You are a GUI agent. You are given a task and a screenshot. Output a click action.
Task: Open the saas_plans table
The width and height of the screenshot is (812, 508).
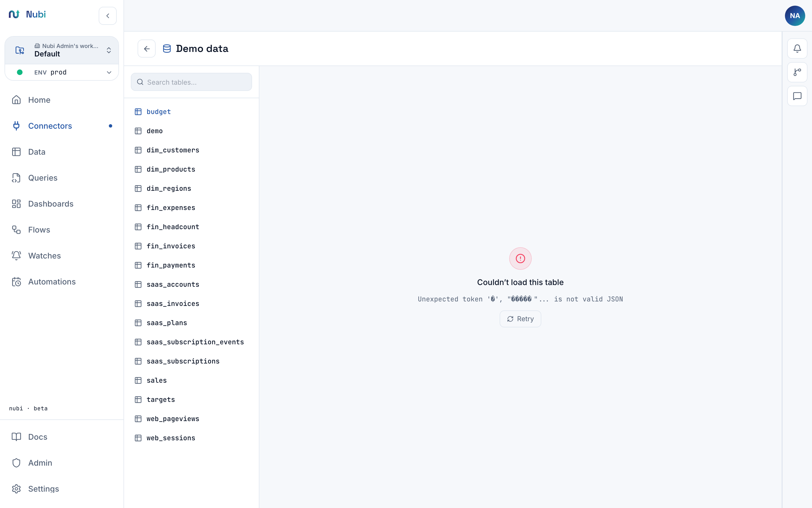tap(191, 323)
